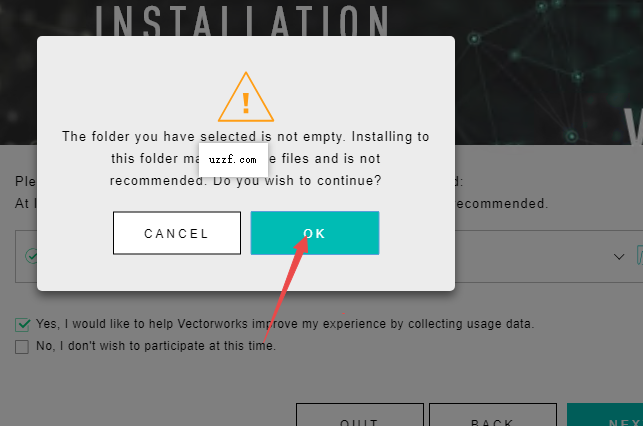Image resolution: width=643 pixels, height=426 pixels.
Task: Click the green circled checkmark beside the install path
Action: (32, 256)
